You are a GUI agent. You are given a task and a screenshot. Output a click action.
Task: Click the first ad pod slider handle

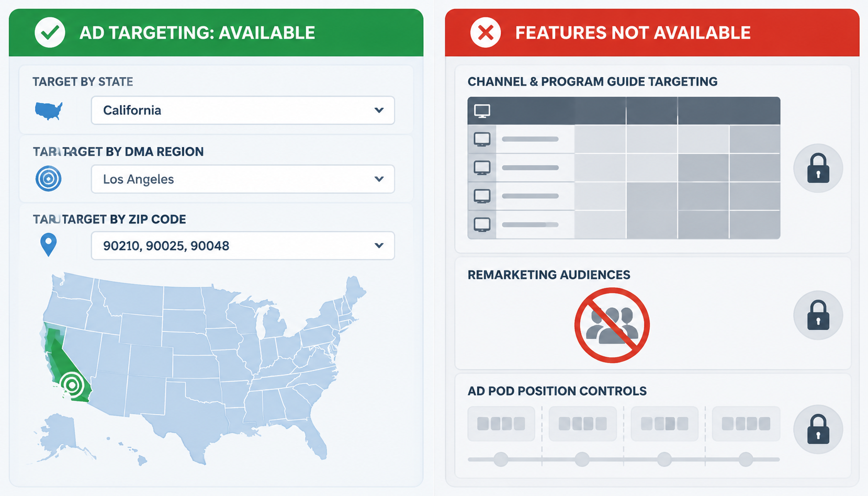tap(501, 459)
